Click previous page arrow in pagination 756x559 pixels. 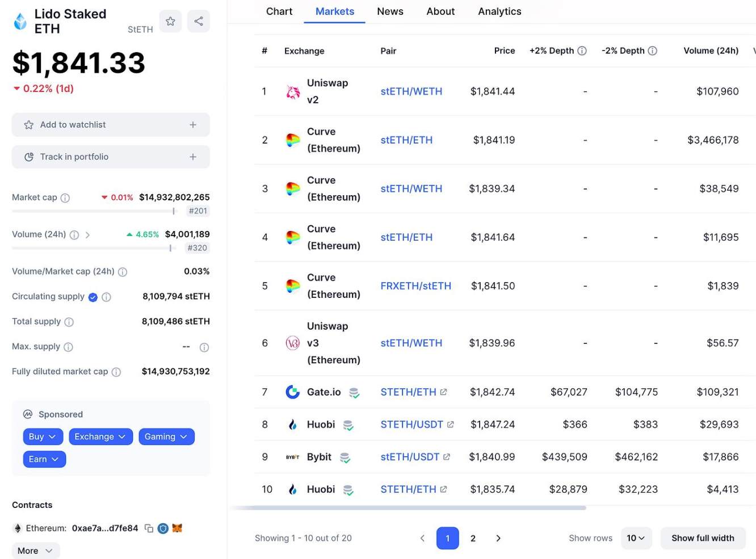click(422, 538)
